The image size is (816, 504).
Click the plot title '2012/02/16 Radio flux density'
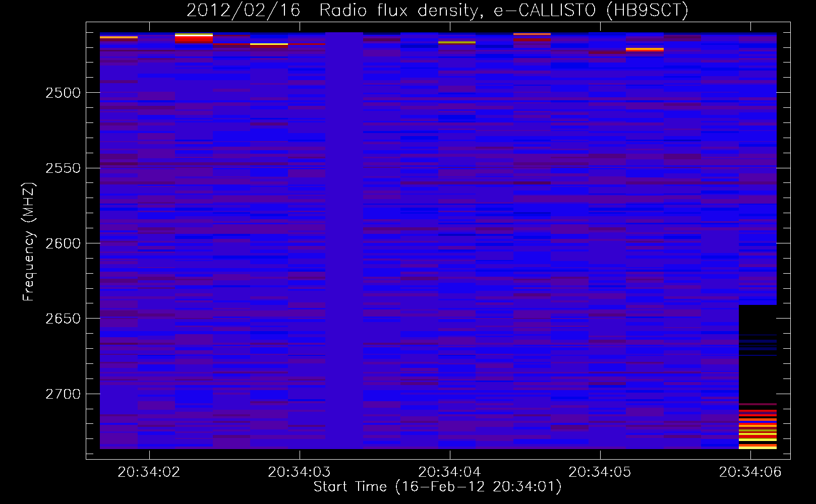(x=437, y=10)
